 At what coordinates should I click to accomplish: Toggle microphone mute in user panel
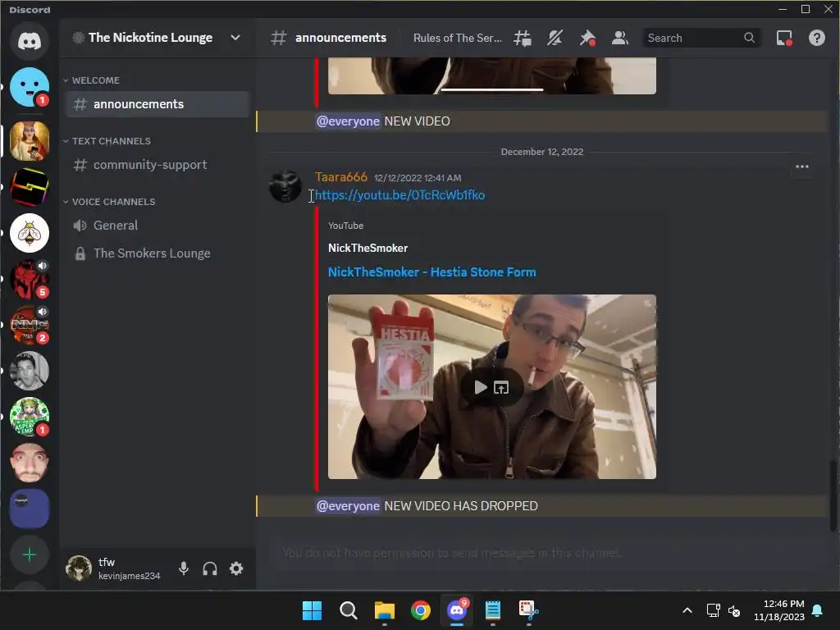pos(184,568)
